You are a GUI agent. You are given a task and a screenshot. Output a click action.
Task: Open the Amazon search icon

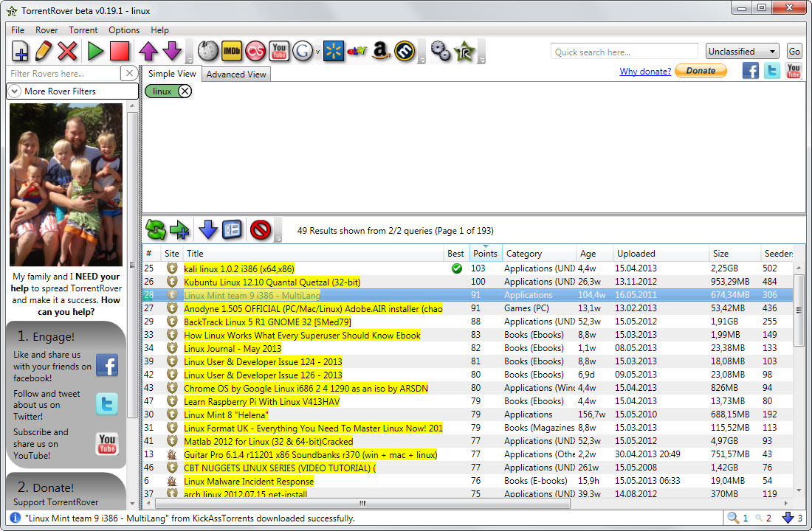[x=381, y=51]
